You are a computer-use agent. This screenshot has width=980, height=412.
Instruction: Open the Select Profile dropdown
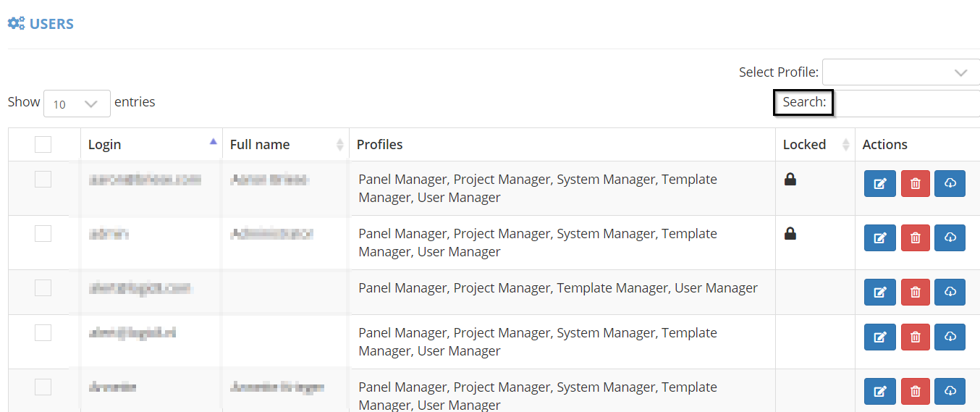coord(901,72)
